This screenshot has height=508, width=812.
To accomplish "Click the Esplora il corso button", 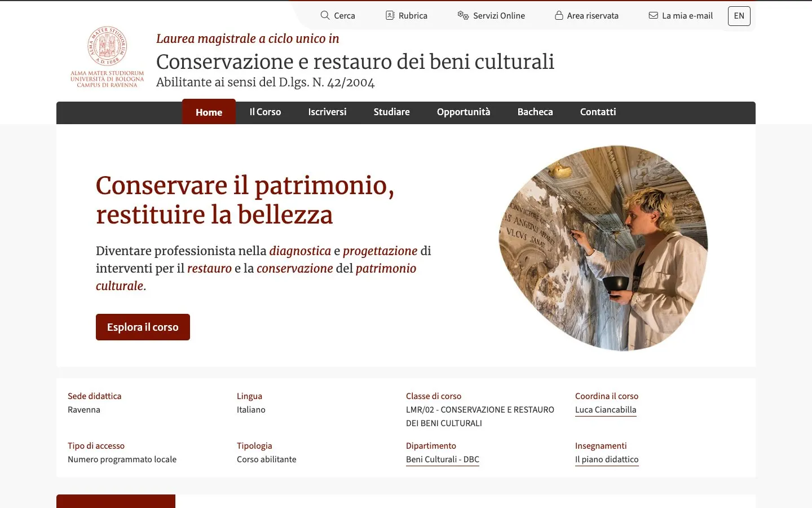I will [143, 327].
